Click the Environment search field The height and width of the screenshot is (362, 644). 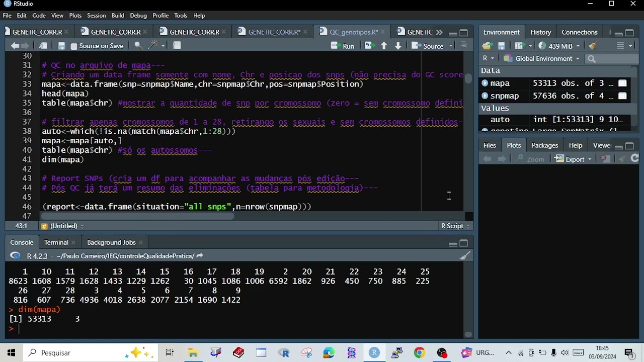coord(611,59)
